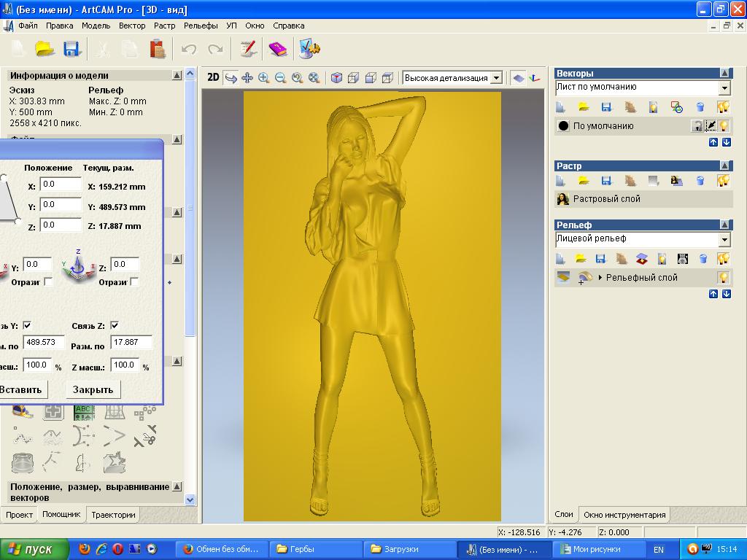
Task: Click the purple help book icon
Action: point(278,49)
